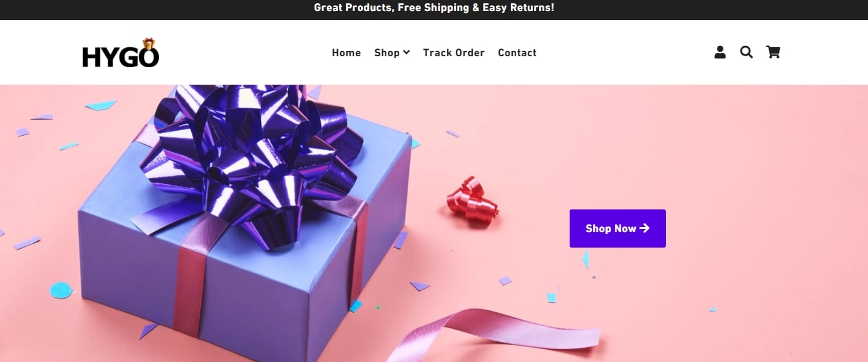Open the account profile icon
The image size is (868, 362).
coord(720,52)
